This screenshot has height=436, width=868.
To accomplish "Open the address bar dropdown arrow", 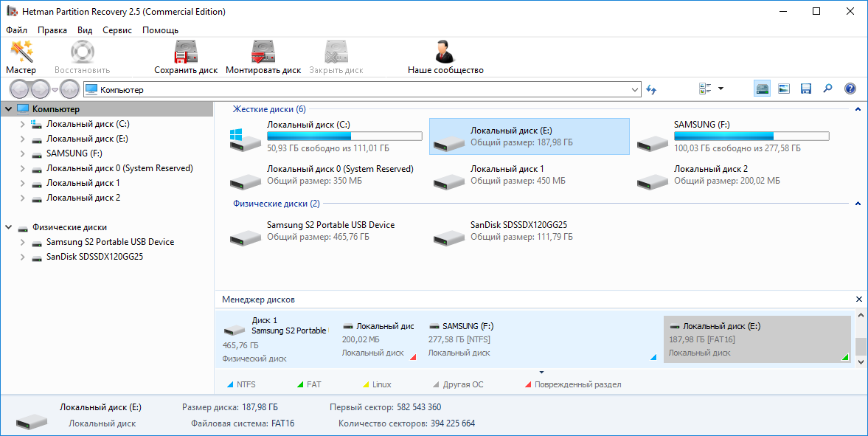I will tap(636, 89).
